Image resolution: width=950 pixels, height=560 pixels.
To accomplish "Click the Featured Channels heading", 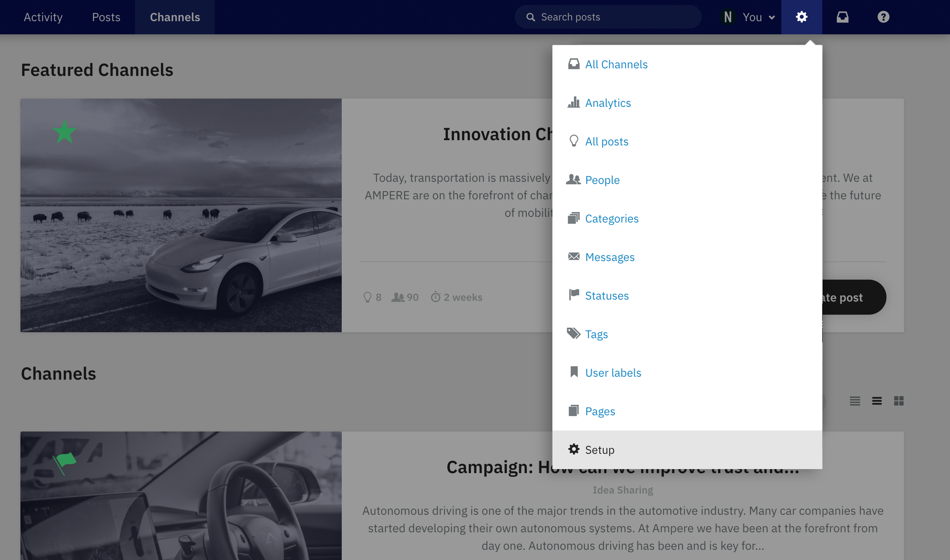I will tap(97, 70).
